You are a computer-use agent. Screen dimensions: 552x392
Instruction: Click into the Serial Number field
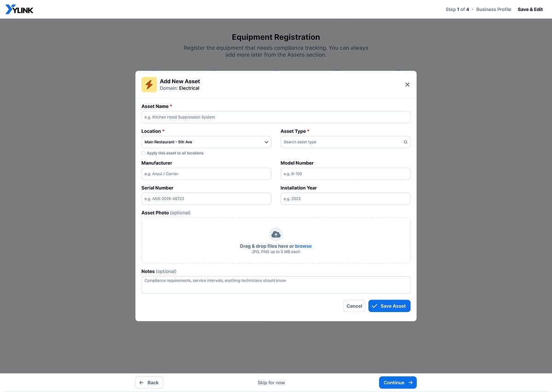pos(206,199)
